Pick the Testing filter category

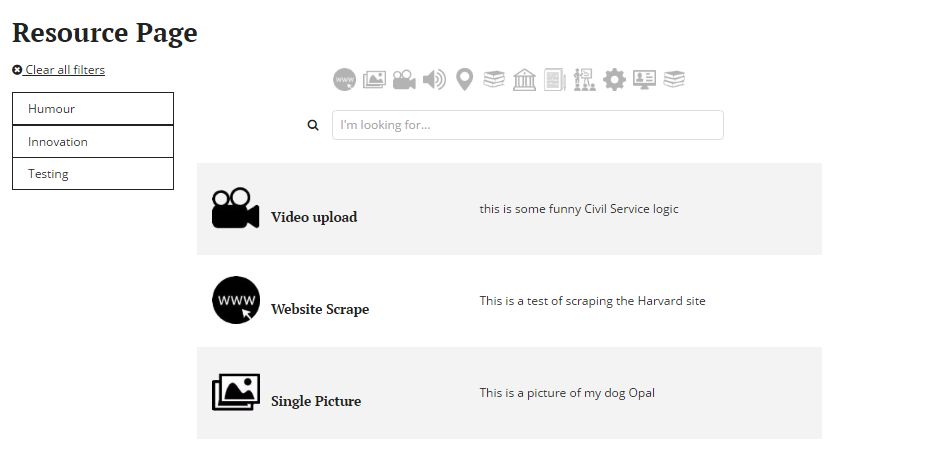pyautogui.click(x=93, y=174)
